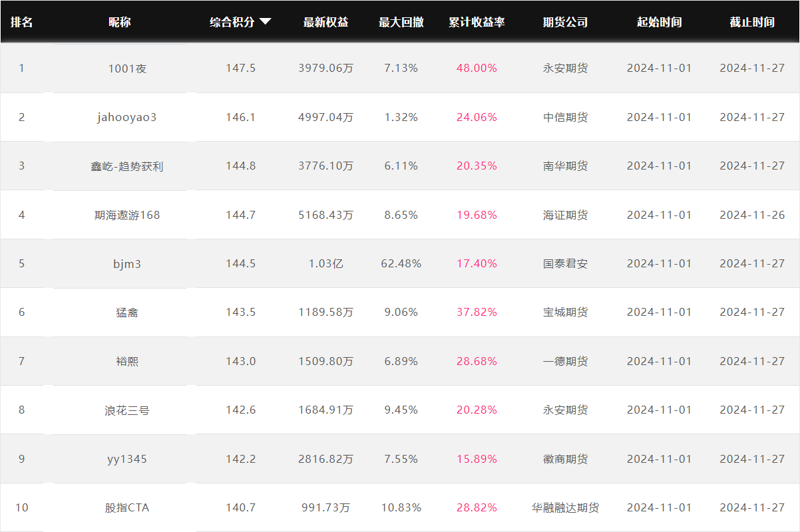Open trader 浪花三号 nickname
Viewport: 800px width, 532px height.
(127, 410)
